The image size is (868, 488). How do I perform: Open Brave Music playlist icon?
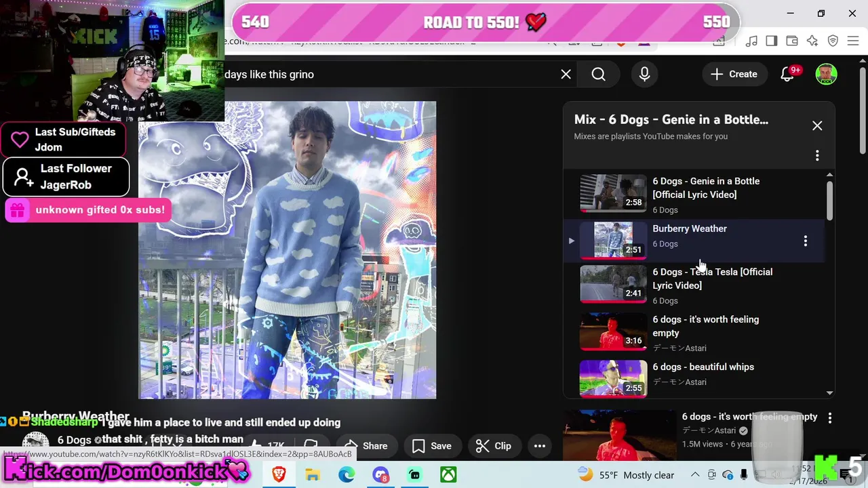click(751, 41)
